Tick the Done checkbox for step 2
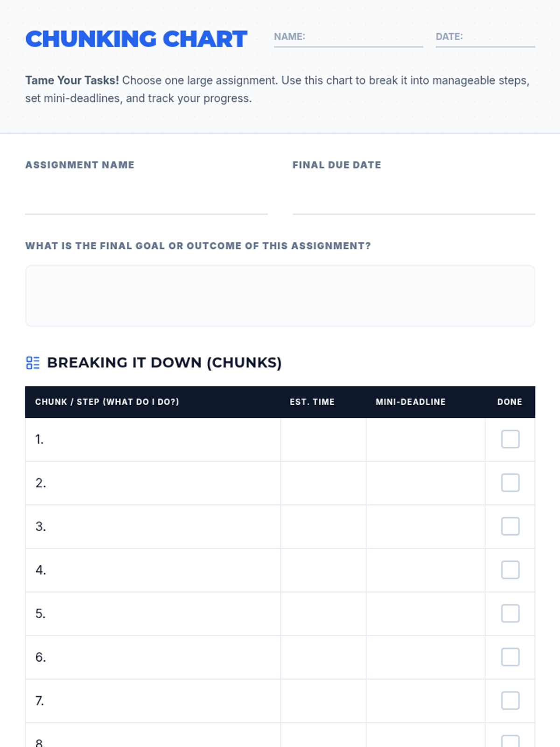Viewport: 560px width, 747px height. coord(510,483)
